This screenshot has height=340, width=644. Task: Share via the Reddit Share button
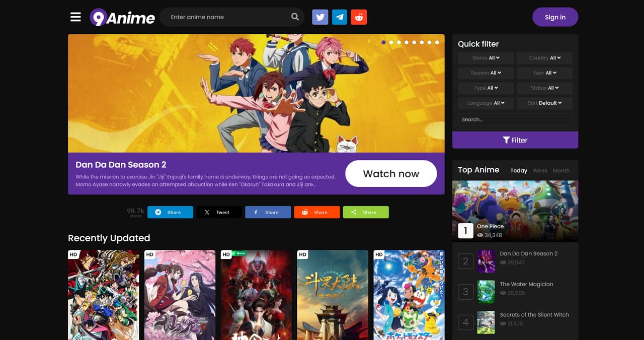[x=317, y=212]
